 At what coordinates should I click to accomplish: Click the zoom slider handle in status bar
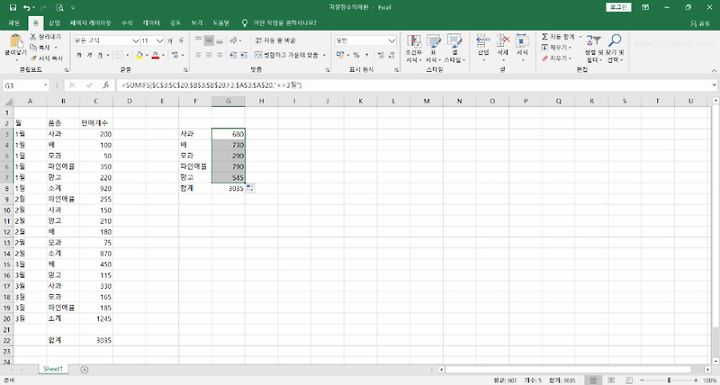[669, 380]
